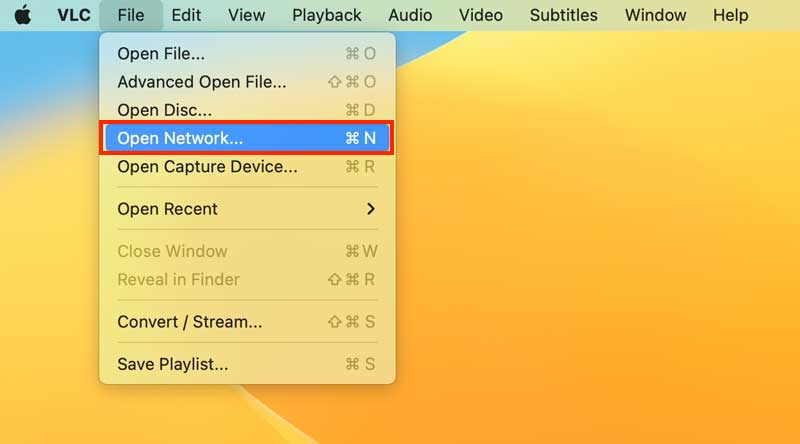Open the Apple menu
Screen dimensions: 800x444
click(22, 15)
